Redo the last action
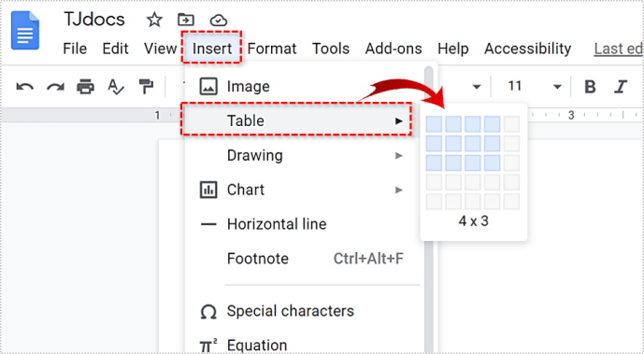Viewport: 644px width, 354px height. (x=55, y=87)
